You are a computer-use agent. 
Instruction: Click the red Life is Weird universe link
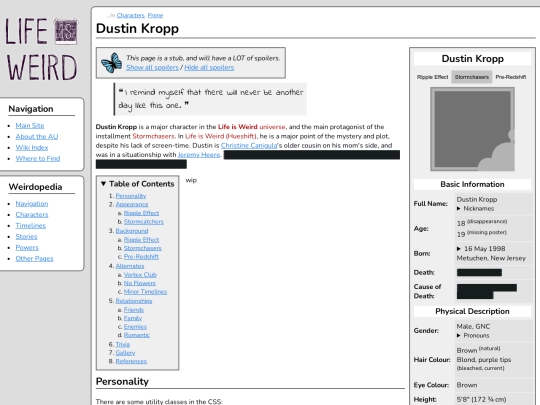[x=251, y=127]
